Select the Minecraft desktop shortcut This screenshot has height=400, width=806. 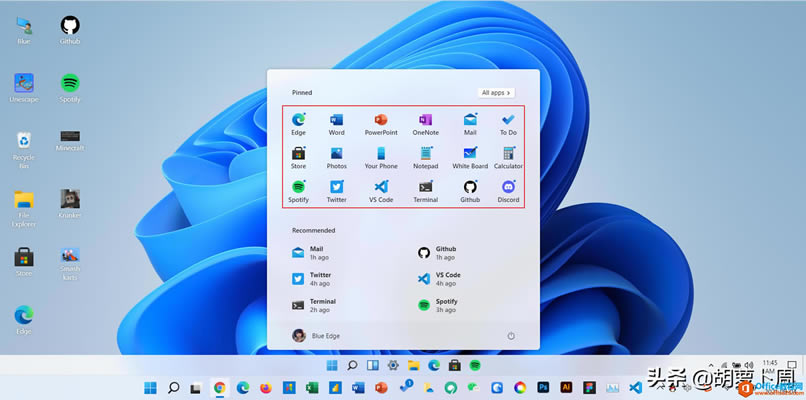pyautogui.click(x=70, y=141)
